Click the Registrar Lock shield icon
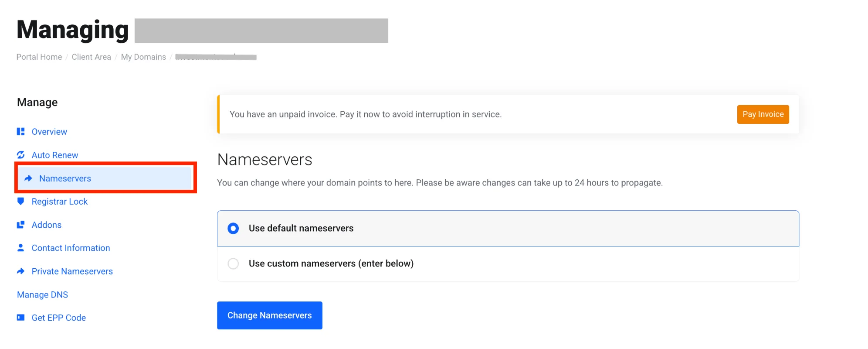 pos(20,201)
